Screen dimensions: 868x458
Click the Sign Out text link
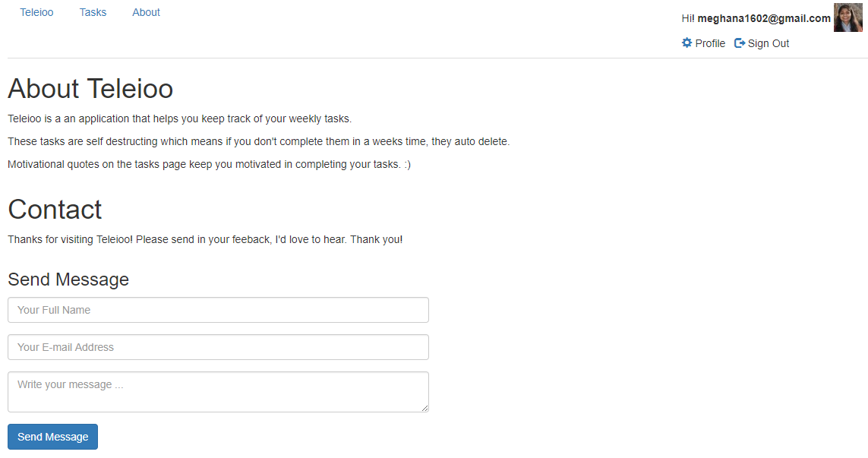[769, 43]
